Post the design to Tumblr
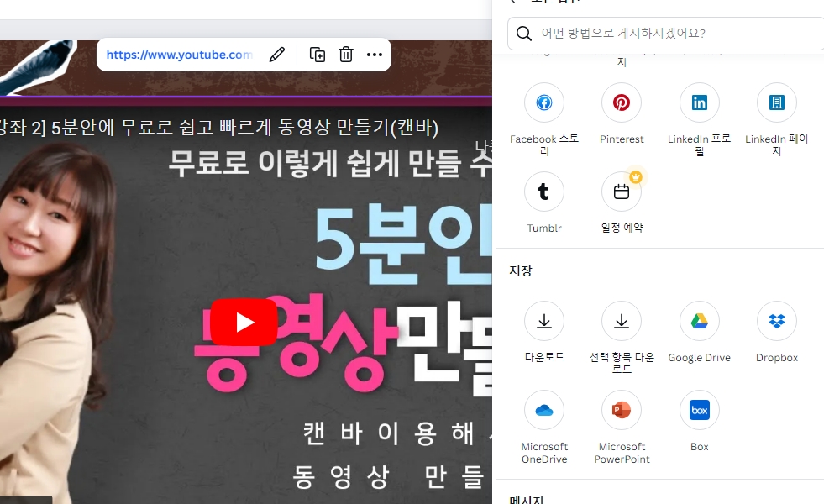Viewport: 824px width, 504px height. coord(543,191)
